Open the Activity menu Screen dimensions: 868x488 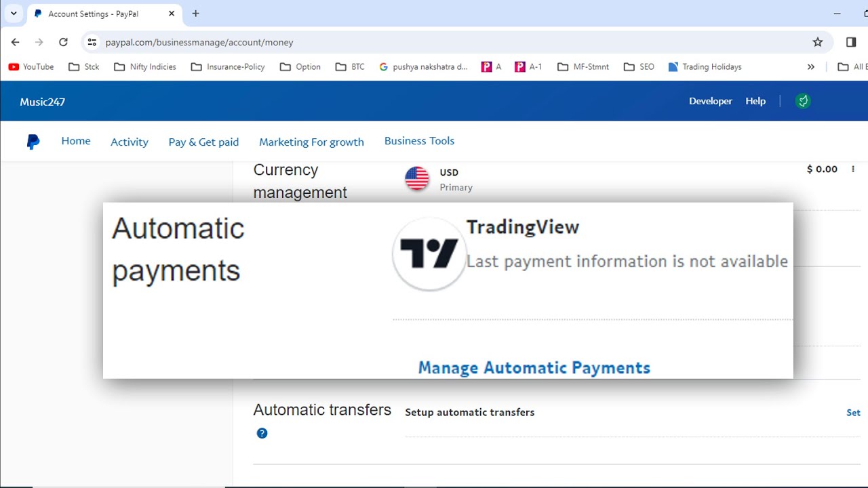point(130,142)
